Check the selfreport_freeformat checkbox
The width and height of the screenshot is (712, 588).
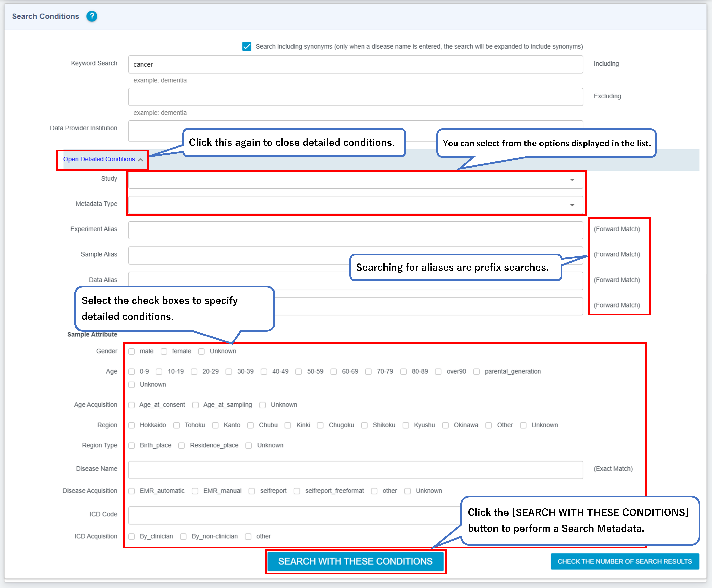click(x=297, y=491)
